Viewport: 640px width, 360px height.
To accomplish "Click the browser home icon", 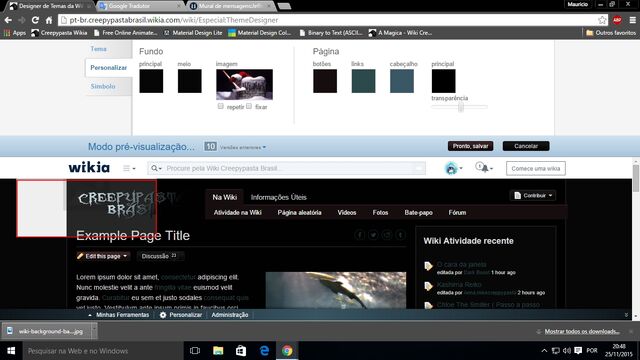I will 49,20.
